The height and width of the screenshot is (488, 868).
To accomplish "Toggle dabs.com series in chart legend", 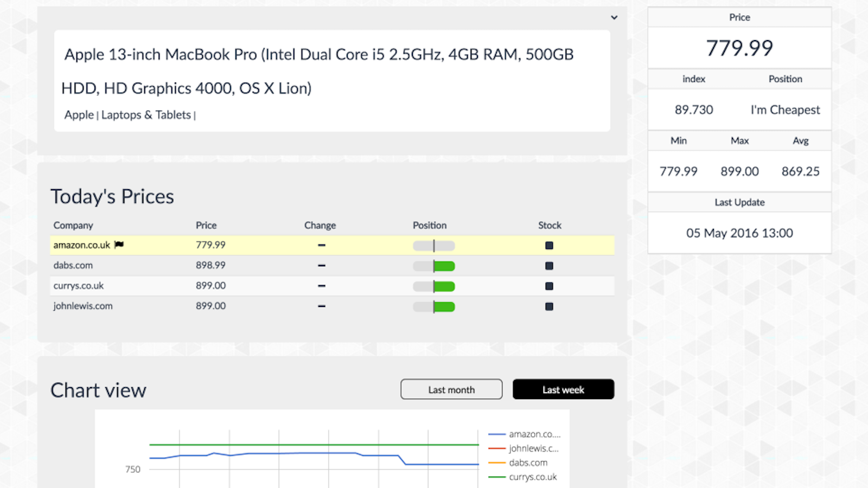I will [528, 463].
